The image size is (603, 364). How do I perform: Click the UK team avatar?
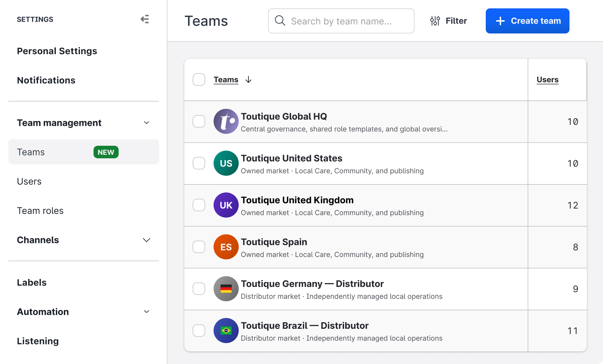(x=226, y=205)
